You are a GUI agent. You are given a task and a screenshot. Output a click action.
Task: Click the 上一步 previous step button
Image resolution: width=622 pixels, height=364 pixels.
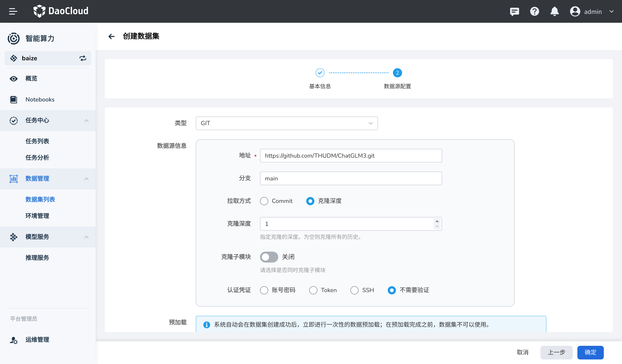coord(556,352)
